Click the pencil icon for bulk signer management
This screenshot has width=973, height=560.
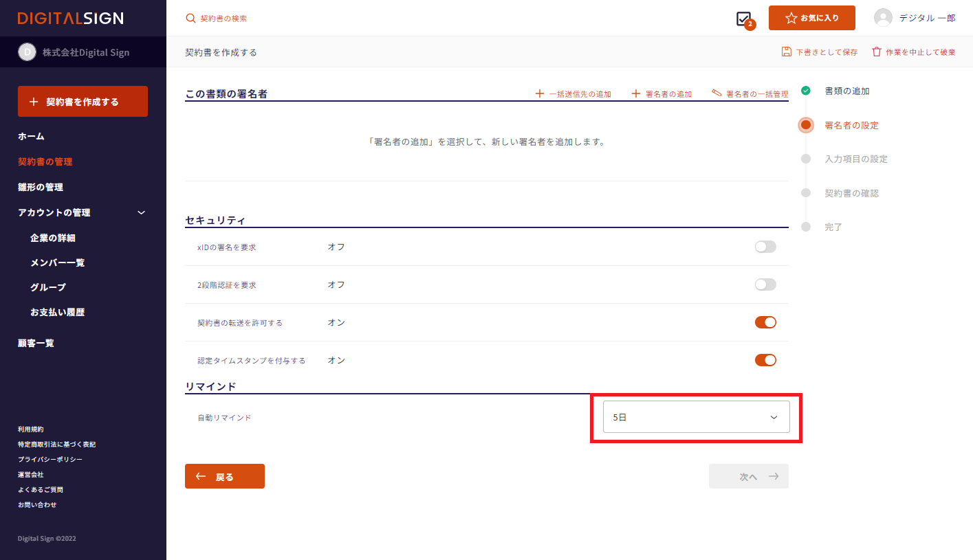[x=717, y=93]
